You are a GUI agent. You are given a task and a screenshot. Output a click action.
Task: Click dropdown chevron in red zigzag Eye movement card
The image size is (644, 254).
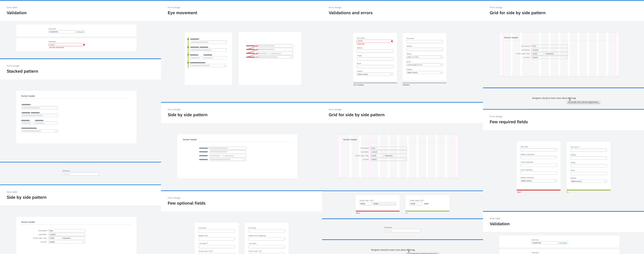click(x=291, y=57)
